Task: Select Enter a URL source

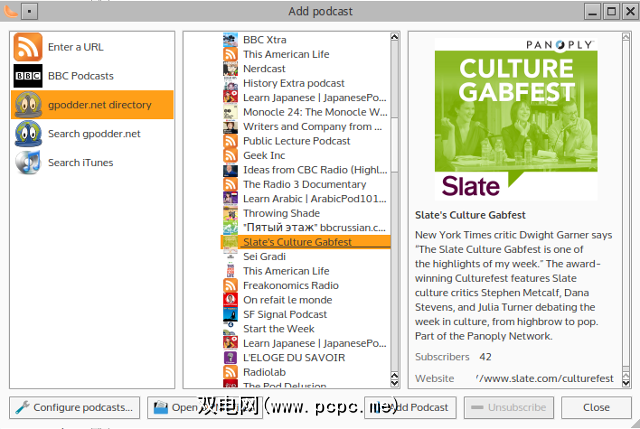Action: click(92, 47)
